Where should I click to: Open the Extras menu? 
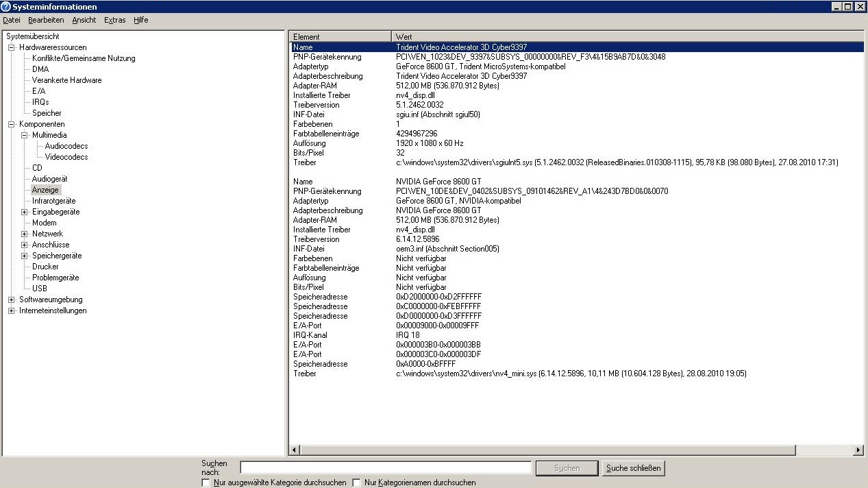pyautogui.click(x=115, y=20)
